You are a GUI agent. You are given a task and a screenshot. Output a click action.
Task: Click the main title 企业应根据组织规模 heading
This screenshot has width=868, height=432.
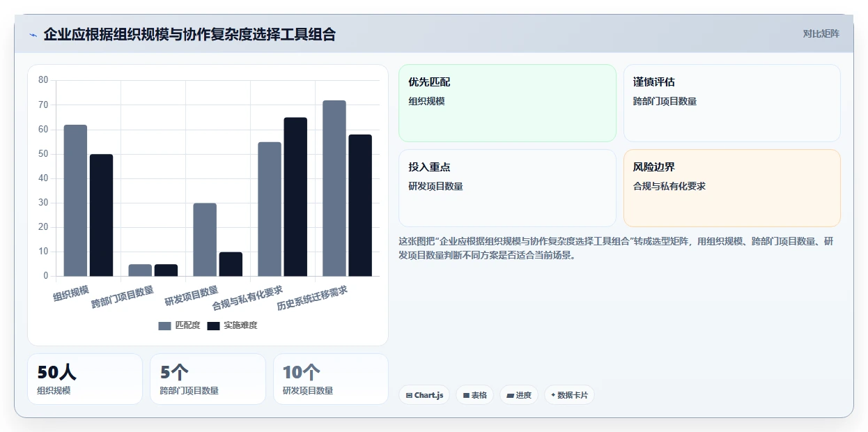(x=189, y=34)
